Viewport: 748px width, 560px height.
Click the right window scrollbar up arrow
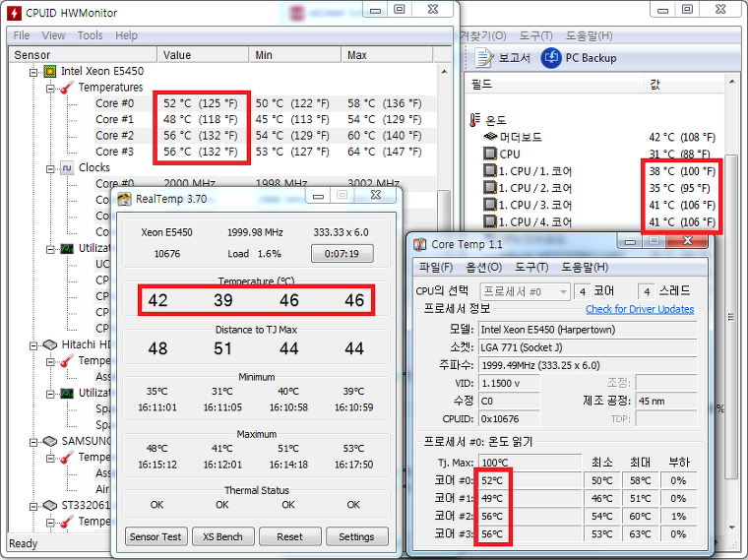tap(732, 82)
